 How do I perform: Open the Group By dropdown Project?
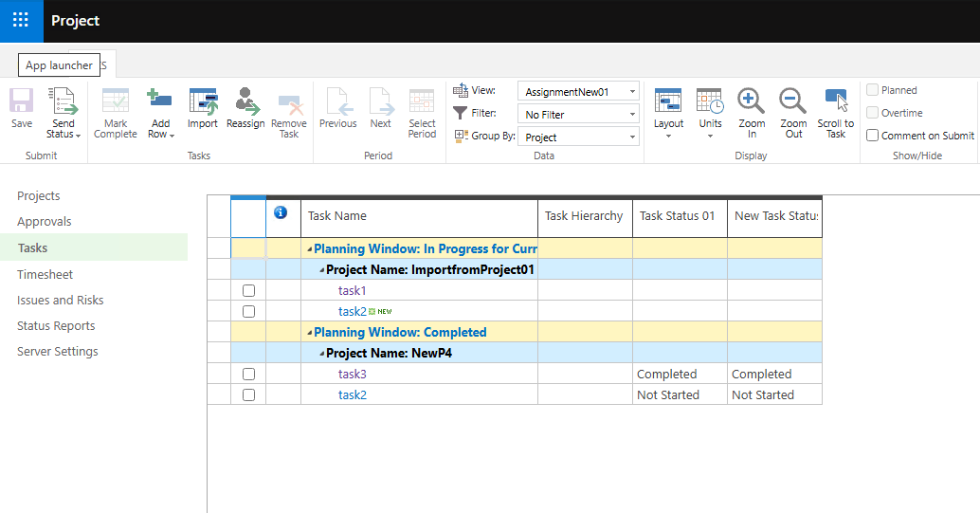(x=578, y=137)
